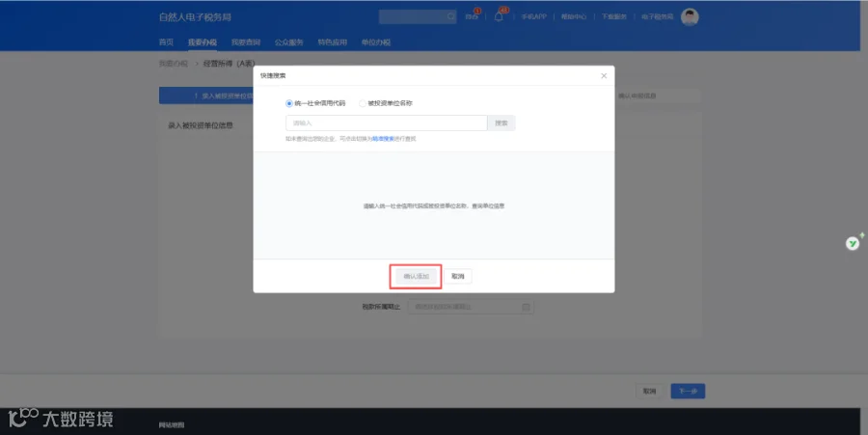Select the 被投资单位名称 radio option
This screenshot has height=435, width=868.
[386, 103]
